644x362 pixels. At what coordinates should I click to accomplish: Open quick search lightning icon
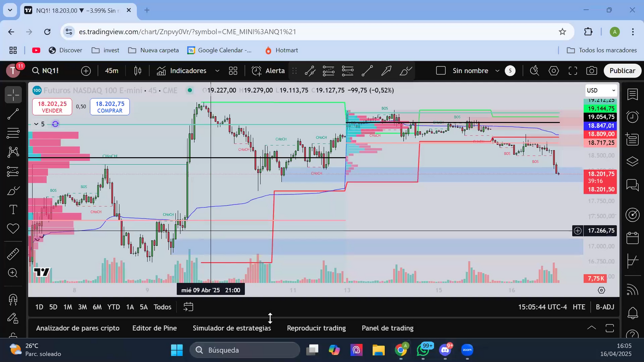[x=534, y=71]
